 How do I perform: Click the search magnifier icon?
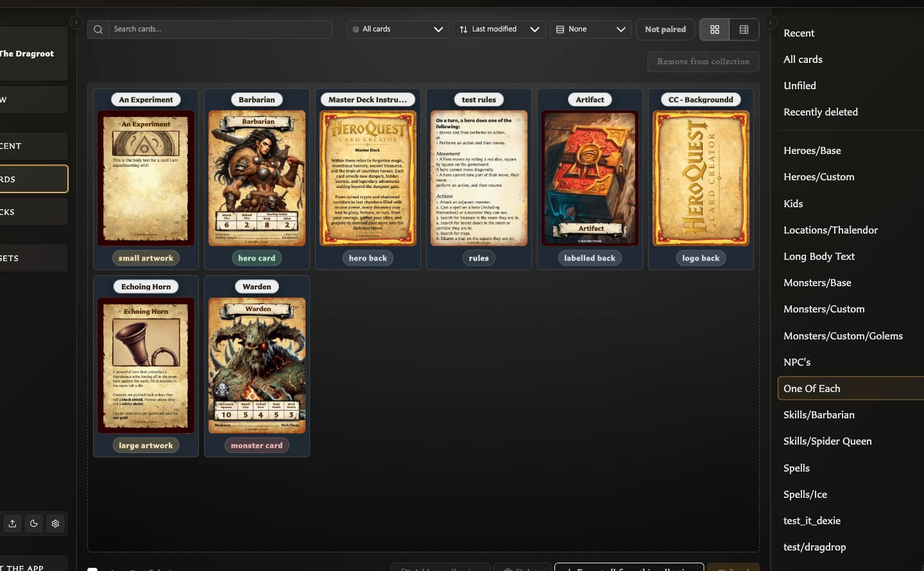pyautogui.click(x=98, y=30)
